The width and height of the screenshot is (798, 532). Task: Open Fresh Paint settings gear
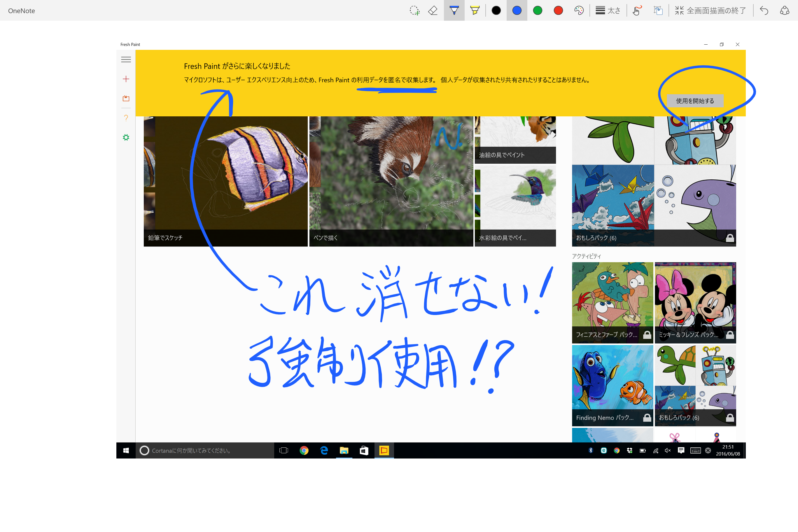tap(126, 137)
